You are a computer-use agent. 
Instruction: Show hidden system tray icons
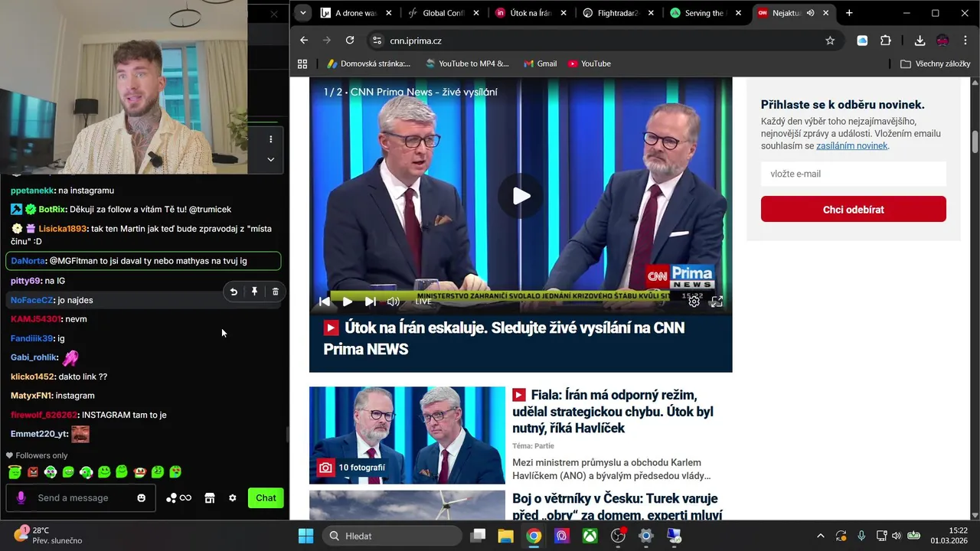[x=821, y=536]
